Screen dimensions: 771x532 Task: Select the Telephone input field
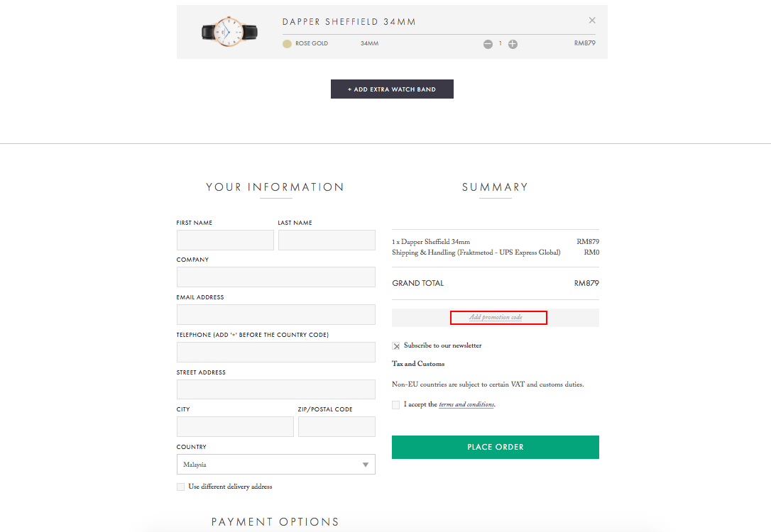(276, 353)
